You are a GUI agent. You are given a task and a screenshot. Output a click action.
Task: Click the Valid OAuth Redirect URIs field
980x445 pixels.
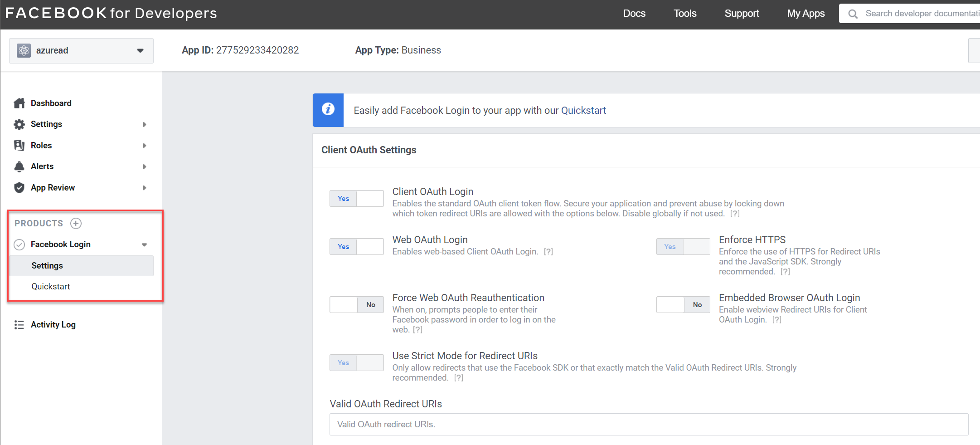point(649,425)
